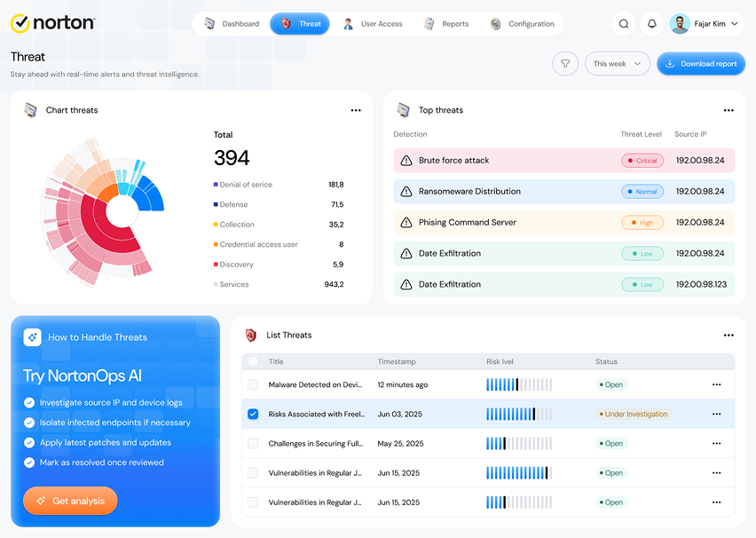Click the Get analysis button

tap(70, 501)
